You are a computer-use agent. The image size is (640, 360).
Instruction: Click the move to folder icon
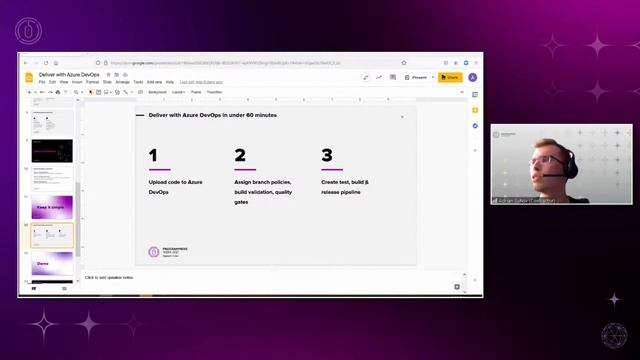(x=117, y=75)
